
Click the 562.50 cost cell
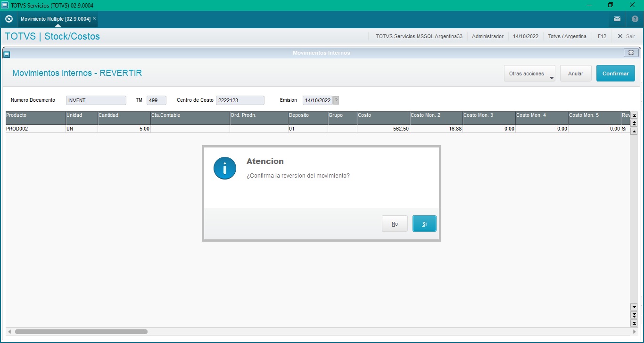[383, 129]
